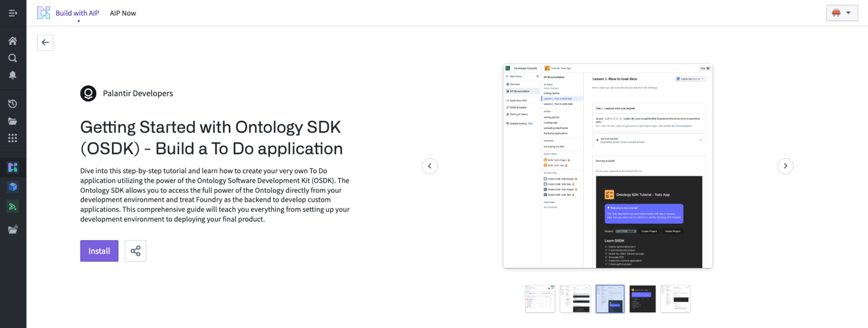Open the Palantir Developers publisher name
Screen dimensions: 868x328
(138, 93)
